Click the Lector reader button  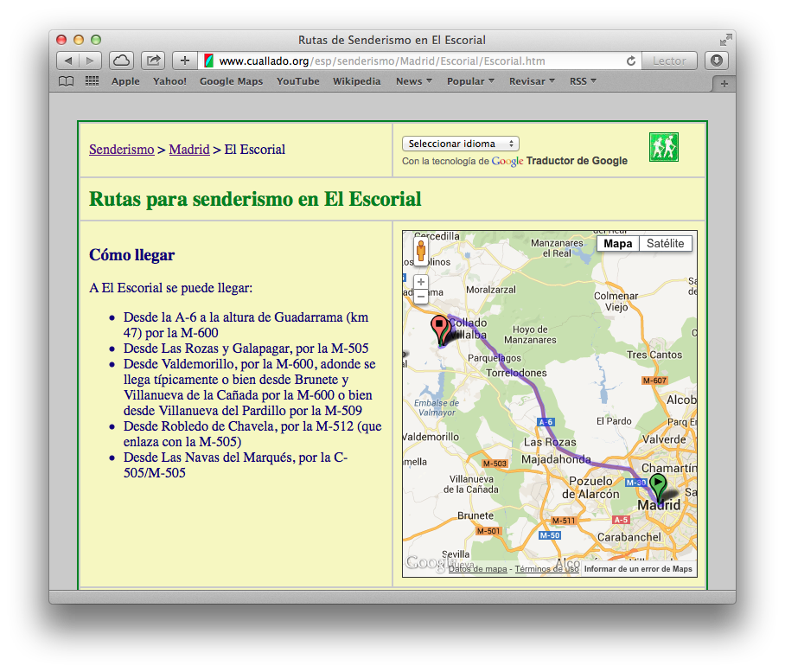click(x=669, y=61)
